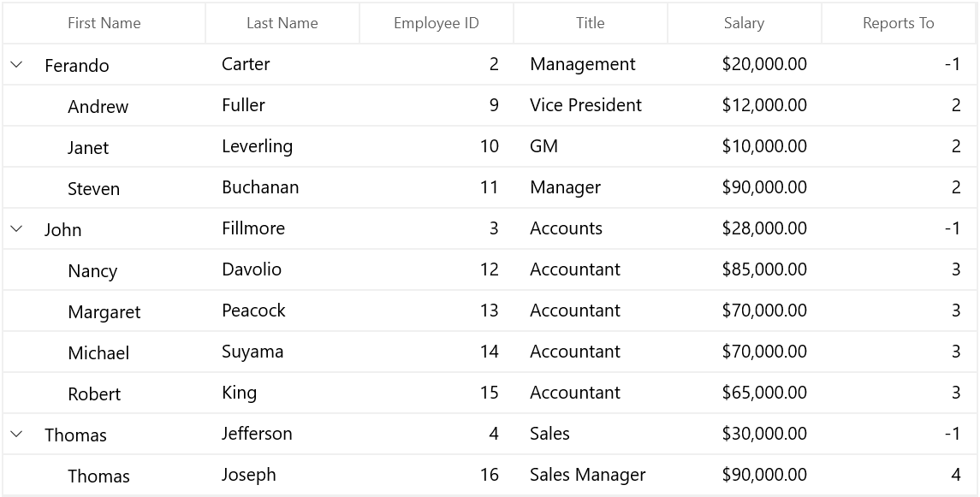Select the Janet Leverling row

click(490, 147)
